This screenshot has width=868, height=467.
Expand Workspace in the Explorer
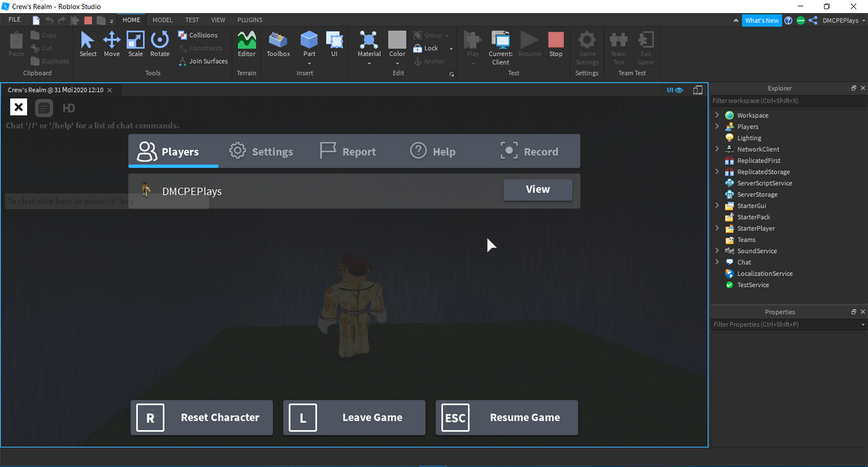coord(717,115)
